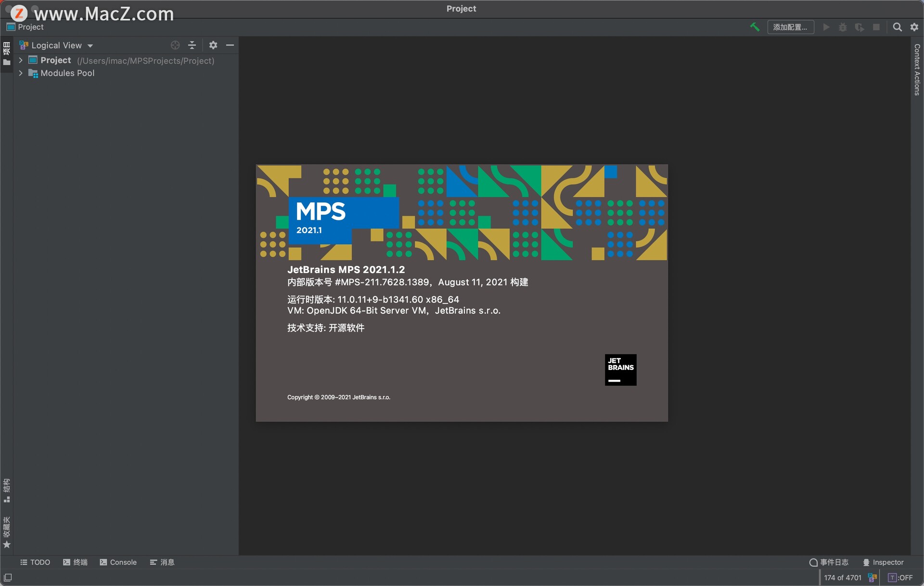Click the 技术支持: 开源软件 line
The width and height of the screenshot is (924, 586).
(326, 328)
